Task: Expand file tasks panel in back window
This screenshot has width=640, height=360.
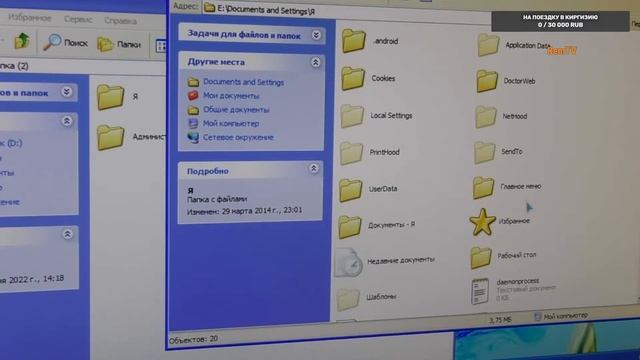Action: tap(67, 92)
